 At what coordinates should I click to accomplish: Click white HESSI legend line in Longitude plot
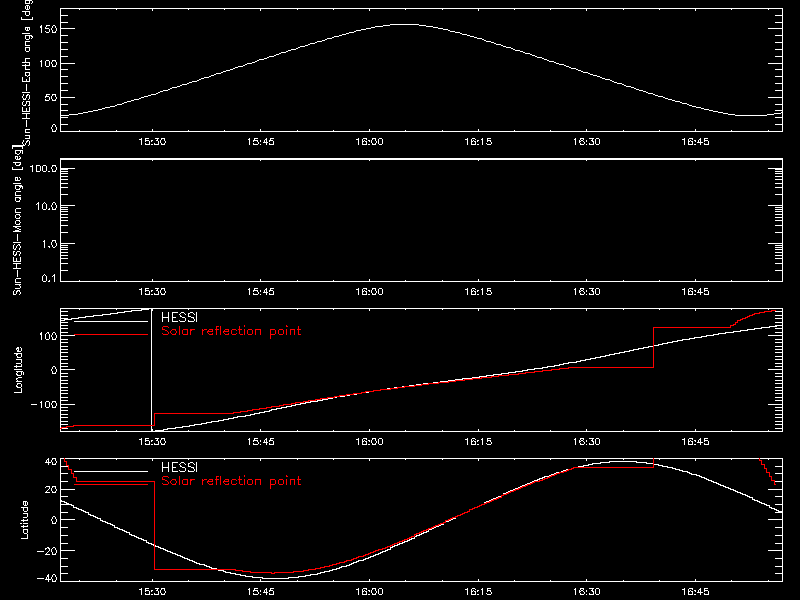pos(111,321)
